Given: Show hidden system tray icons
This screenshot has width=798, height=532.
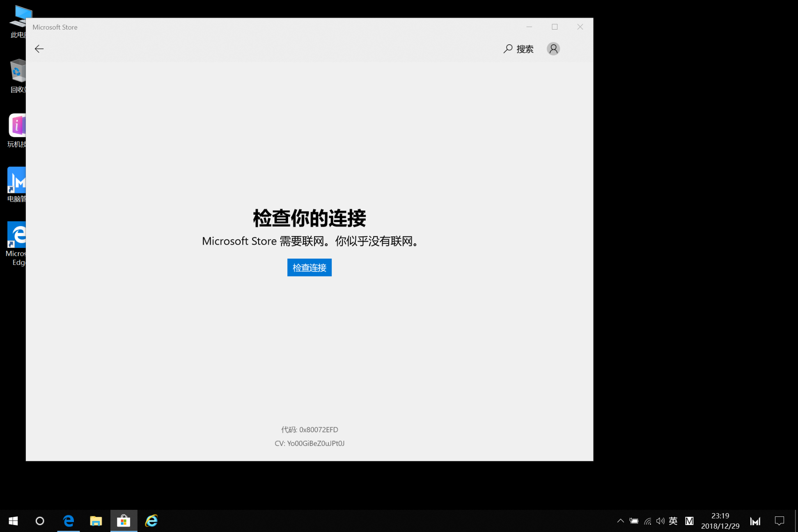Looking at the screenshot, I should tap(621, 521).
